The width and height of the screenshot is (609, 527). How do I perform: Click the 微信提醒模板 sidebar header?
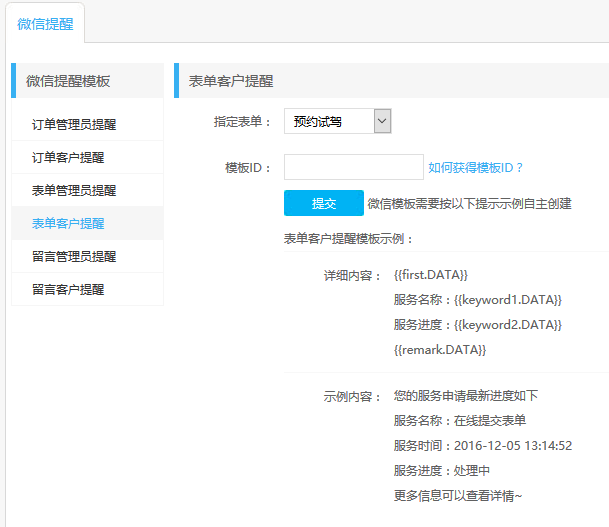pyautogui.click(x=87, y=81)
